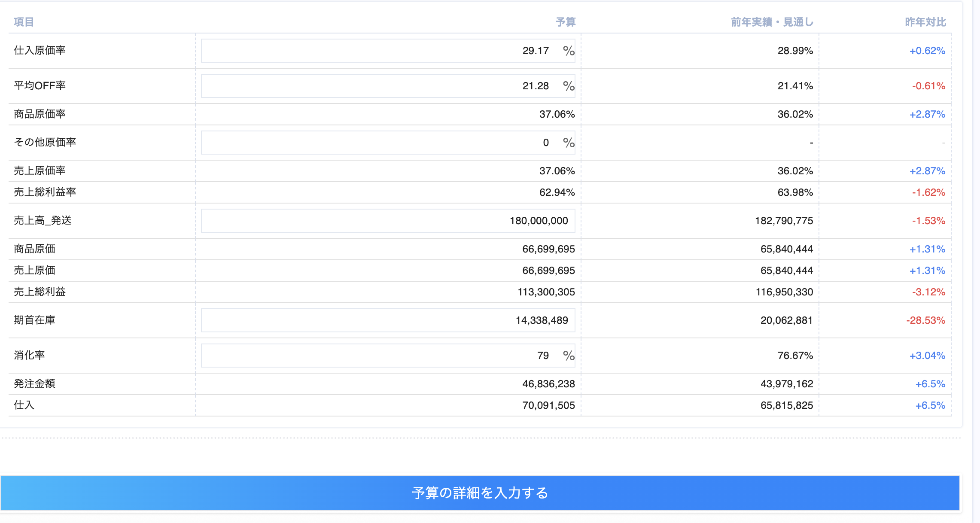
Task: Click the 発注金額 budget value 46,836,238
Action: click(548, 384)
